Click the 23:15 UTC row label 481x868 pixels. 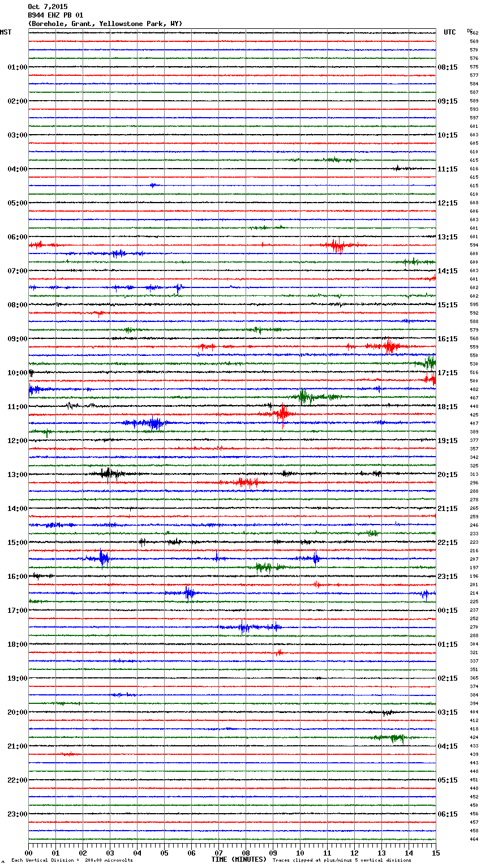click(448, 577)
